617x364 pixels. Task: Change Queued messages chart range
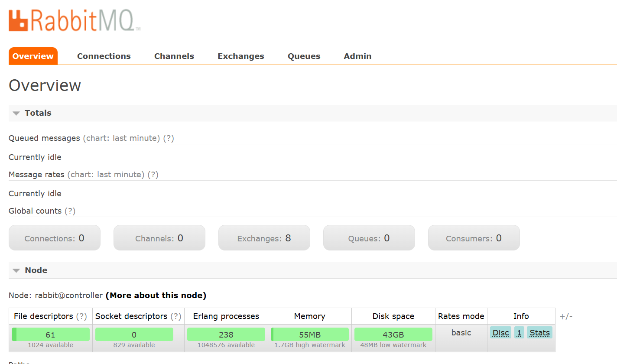121,138
